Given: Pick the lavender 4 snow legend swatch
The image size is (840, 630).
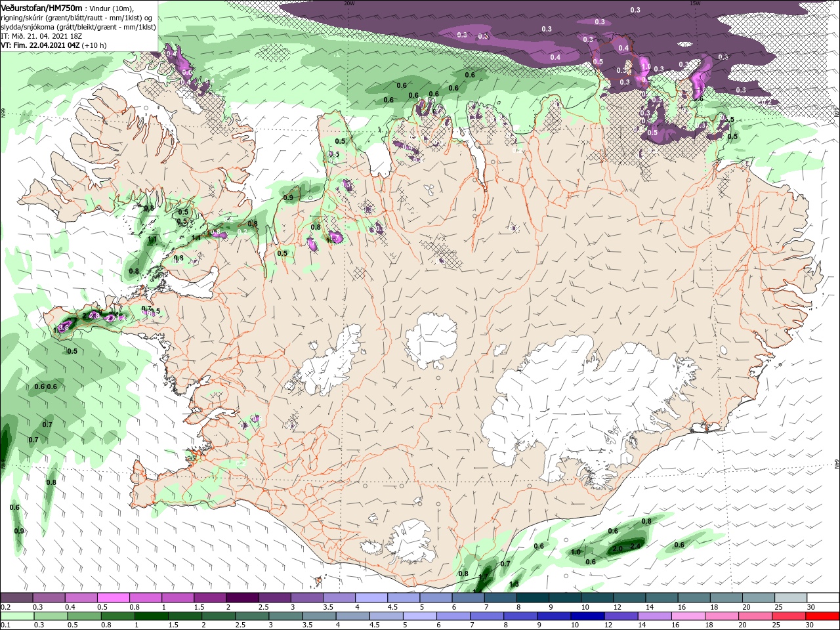Looking at the screenshot, I should coord(371,598).
